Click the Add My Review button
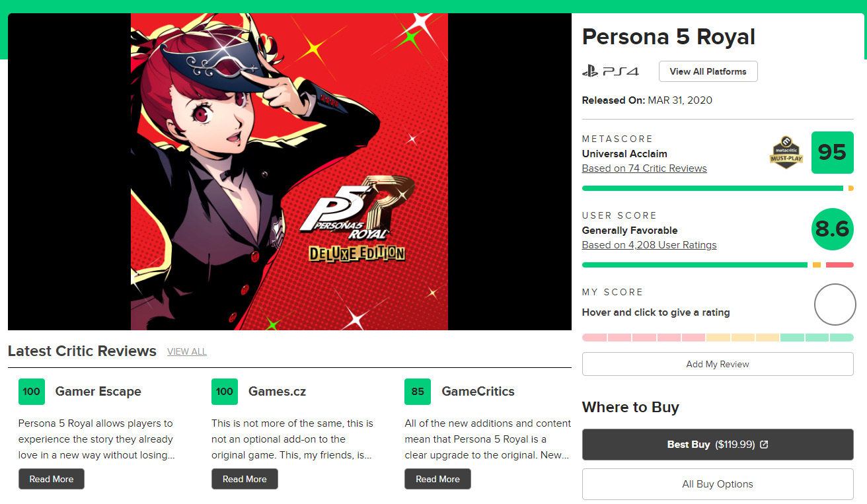This screenshot has width=867, height=504. point(718,364)
